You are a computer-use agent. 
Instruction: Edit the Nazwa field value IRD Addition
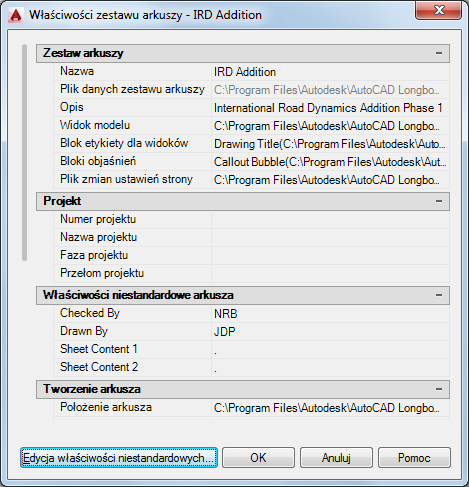tap(330, 72)
